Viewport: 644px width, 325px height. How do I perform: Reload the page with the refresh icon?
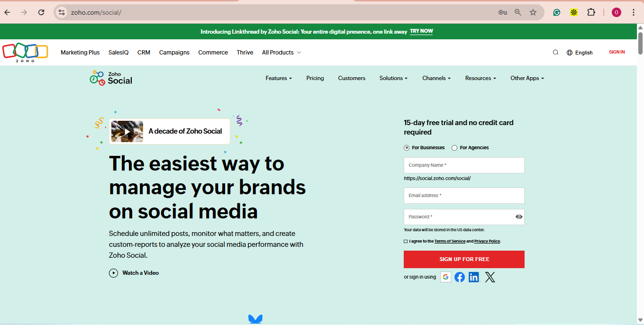(41, 12)
